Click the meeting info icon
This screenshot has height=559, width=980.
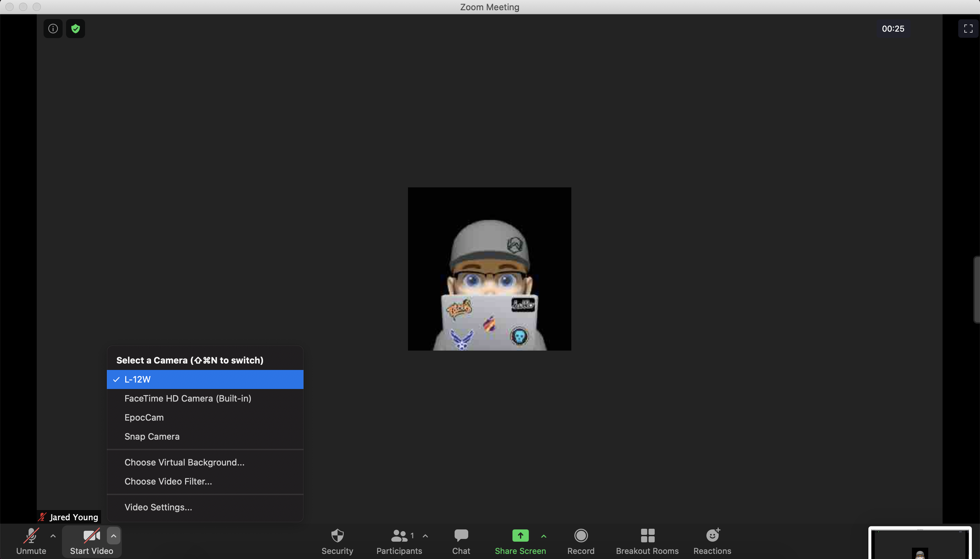pyautogui.click(x=52, y=28)
